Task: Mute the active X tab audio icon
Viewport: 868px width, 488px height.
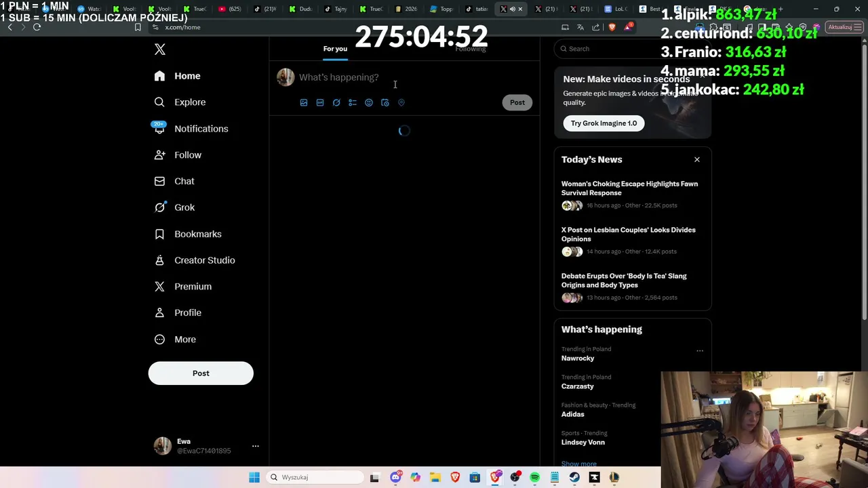Action: pyautogui.click(x=512, y=9)
